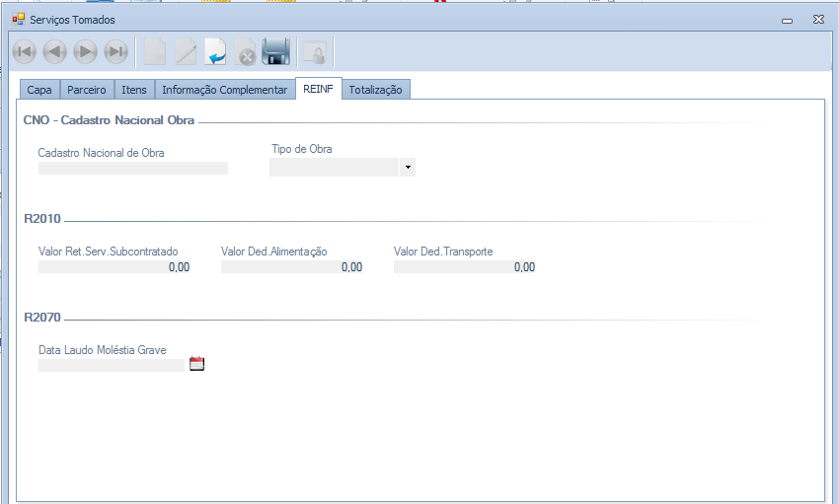Viewport: 839px width, 504px height.
Task: Click the Valor Ret.Serv.Subcontratado field
Action: click(x=114, y=266)
